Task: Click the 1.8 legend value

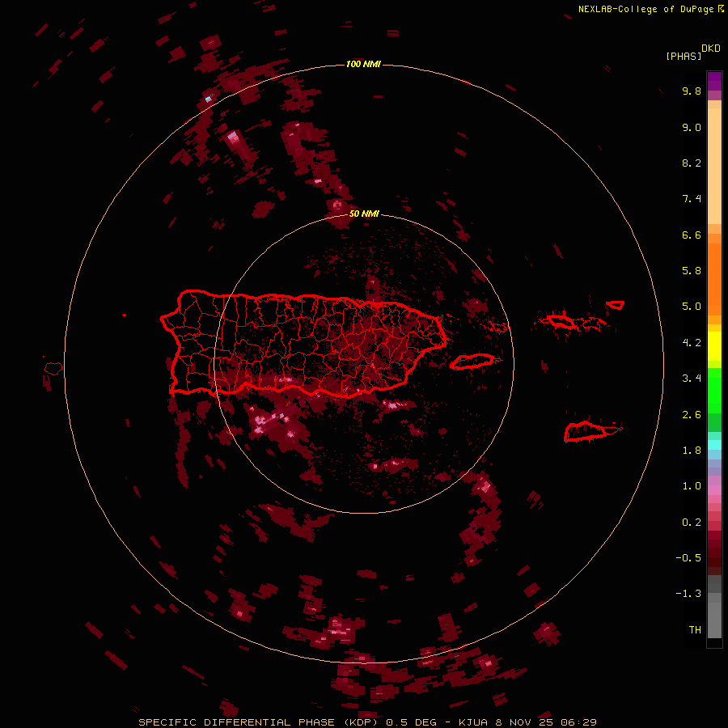Action: click(692, 451)
